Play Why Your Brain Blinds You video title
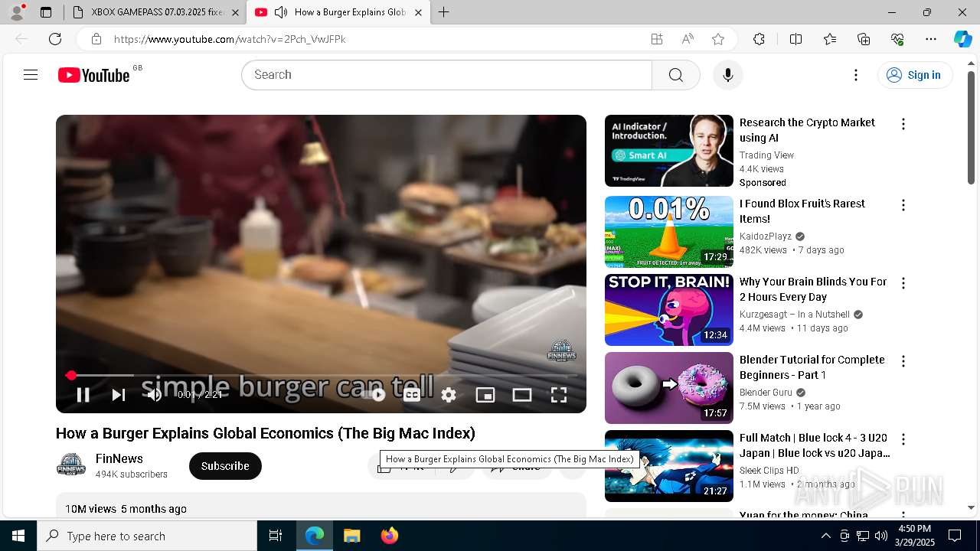Viewport: 980px width, 551px height. (813, 289)
